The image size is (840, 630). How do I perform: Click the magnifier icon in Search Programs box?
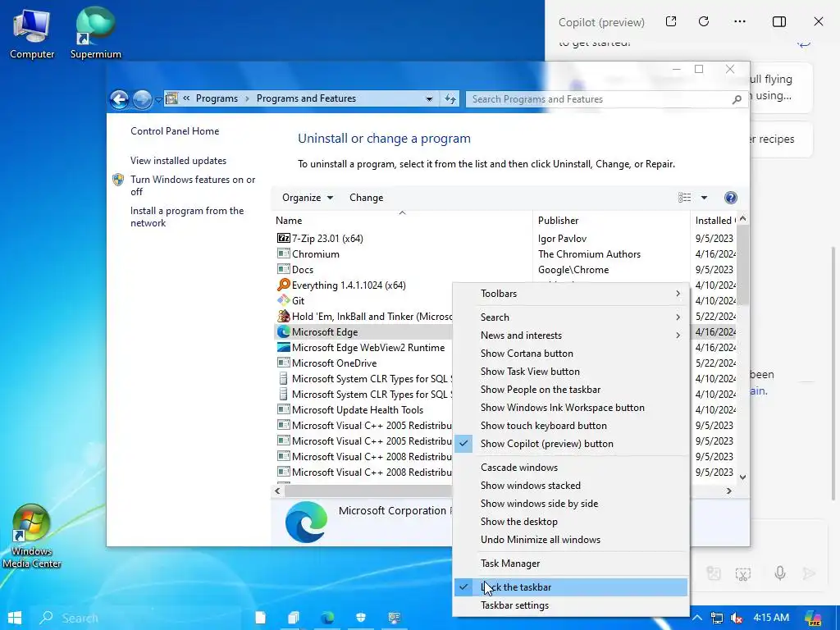(737, 99)
